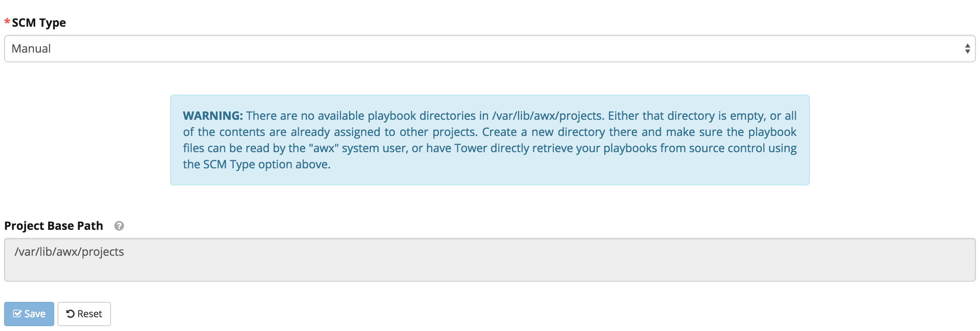
Task: Click the SCM Type up-down arrow indicator
Action: (967, 49)
